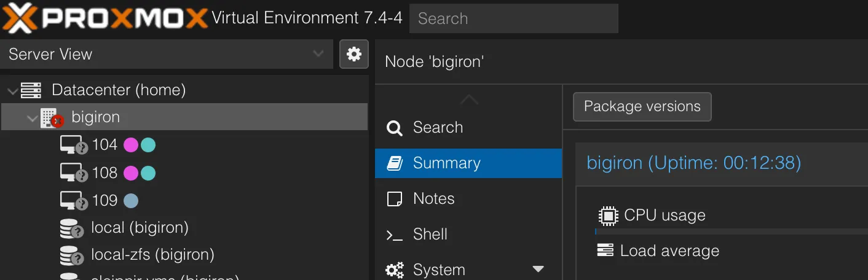Click the Package versions button
Image resolution: width=868 pixels, height=280 pixels.
(x=642, y=107)
